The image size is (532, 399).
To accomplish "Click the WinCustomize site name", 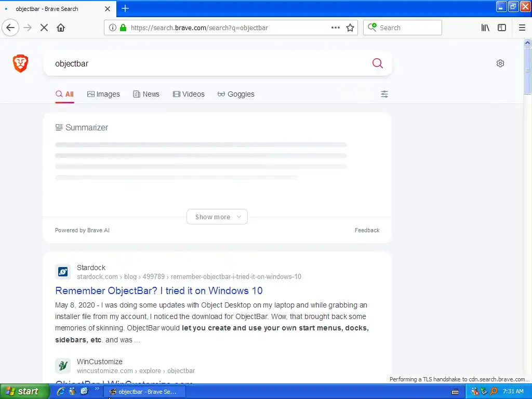I will click(x=99, y=362).
